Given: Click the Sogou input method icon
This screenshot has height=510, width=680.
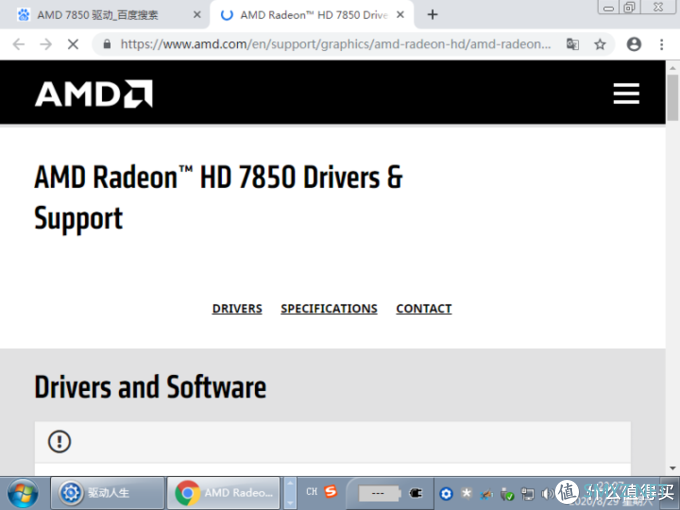Looking at the screenshot, I should point(331,491).
